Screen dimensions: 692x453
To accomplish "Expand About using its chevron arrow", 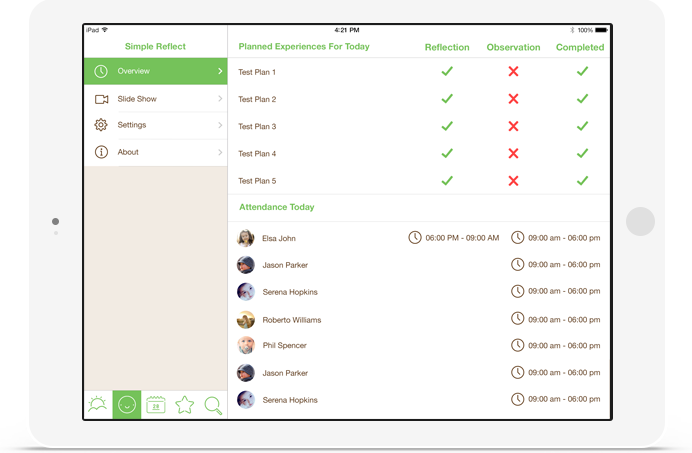I will [x=220, y=152].
